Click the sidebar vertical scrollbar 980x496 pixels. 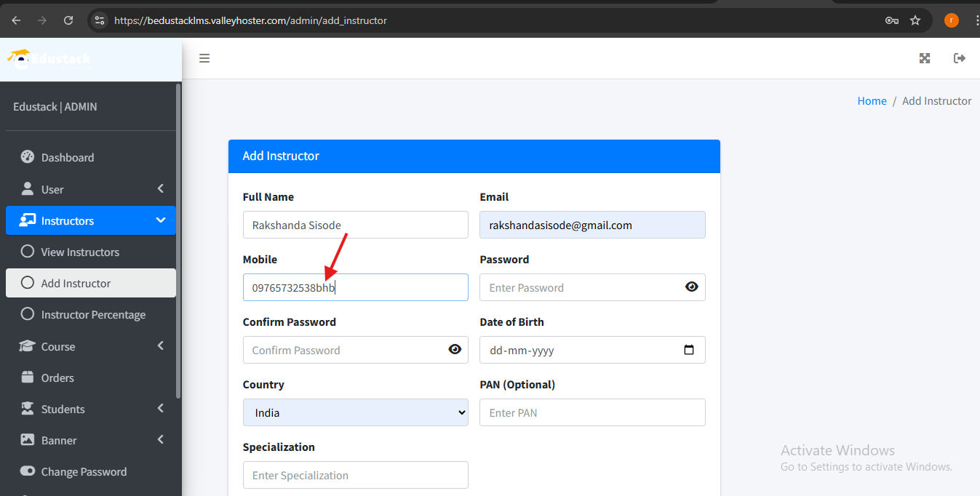coord(178,240)
